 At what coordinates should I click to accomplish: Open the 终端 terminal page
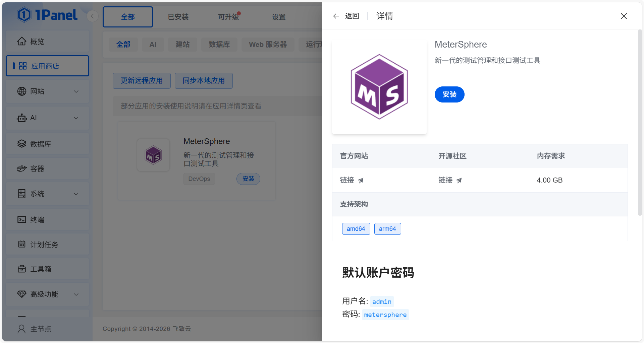tap(47, 220)
